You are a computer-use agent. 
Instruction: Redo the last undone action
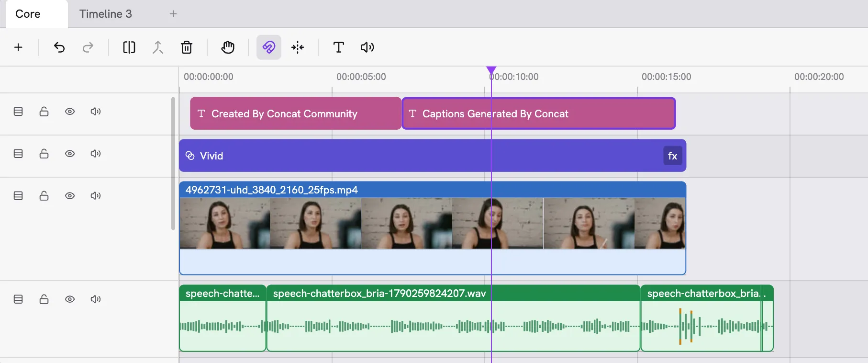click(88, 47)
